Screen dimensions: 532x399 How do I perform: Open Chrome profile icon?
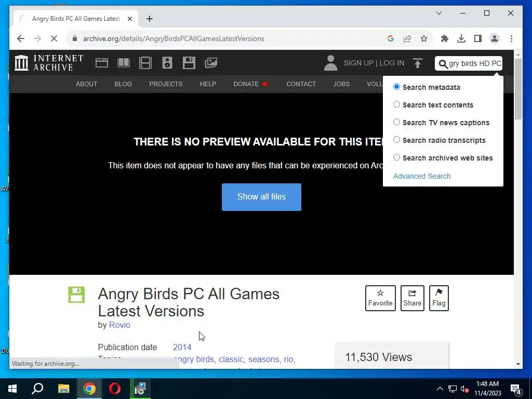click(x=495, y=38)
